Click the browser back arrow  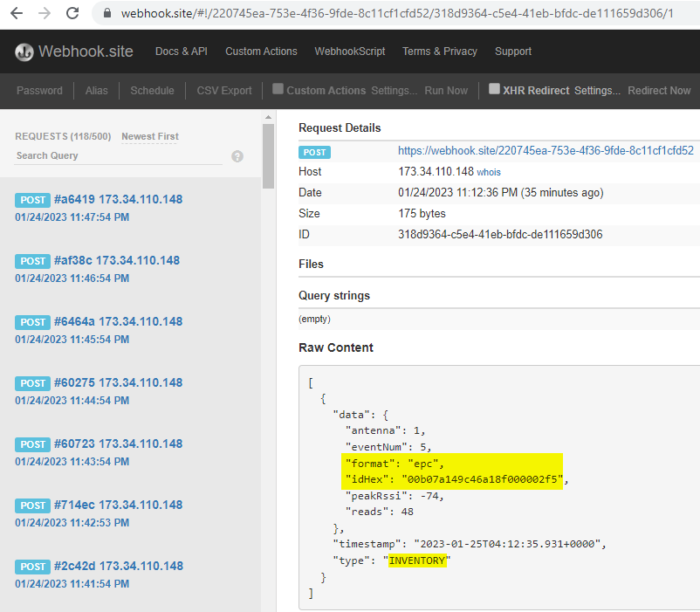tap(16, 13)
